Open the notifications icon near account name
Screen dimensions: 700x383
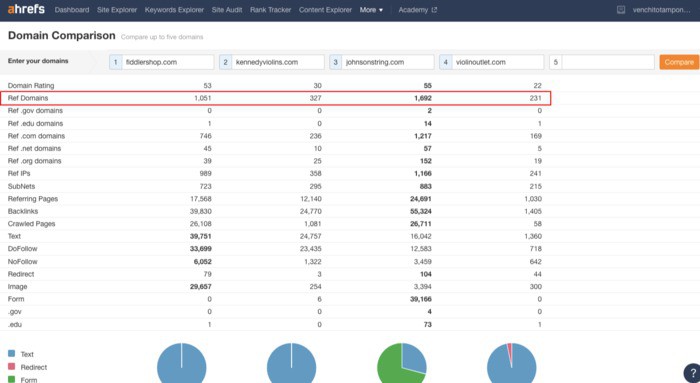pyautogui.click(x=621, y=10)
